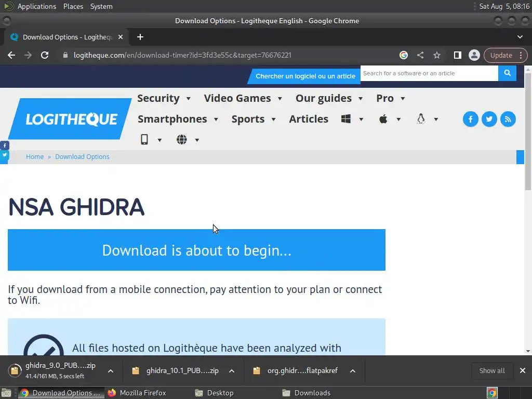Close the downloads bar
The image size is (532, 399).
click(x=523, y=370)
